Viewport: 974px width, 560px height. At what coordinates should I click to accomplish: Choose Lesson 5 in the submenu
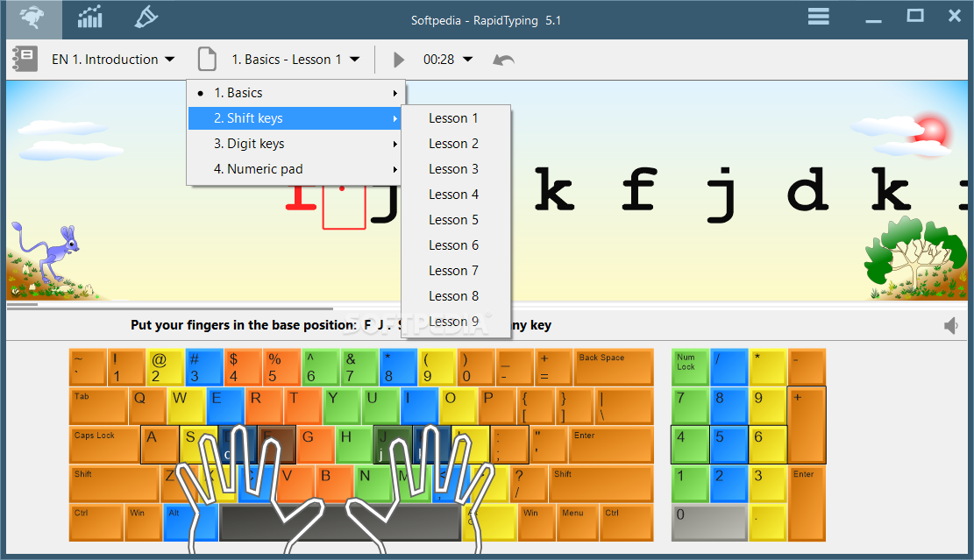tap(455, 220)
